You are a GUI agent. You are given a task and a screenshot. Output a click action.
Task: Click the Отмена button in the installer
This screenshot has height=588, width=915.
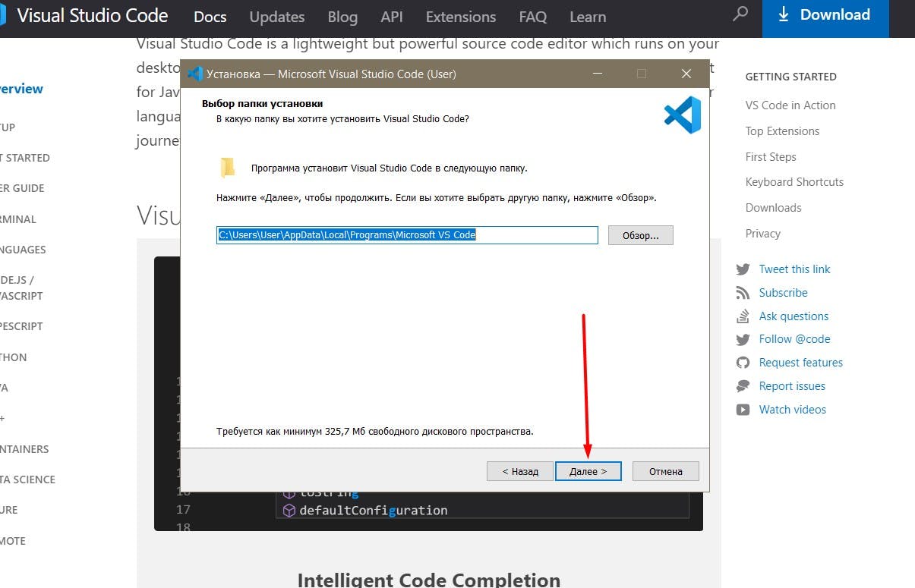pyautogui.click(x=665, y=471)
